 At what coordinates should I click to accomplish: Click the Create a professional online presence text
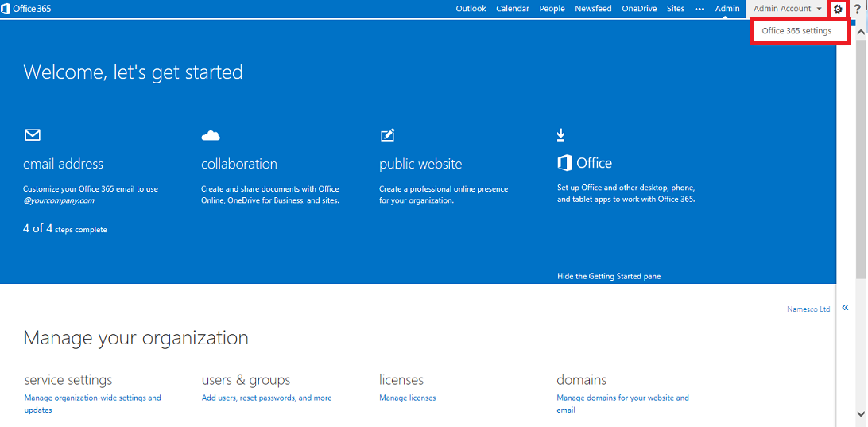[444, 194]
